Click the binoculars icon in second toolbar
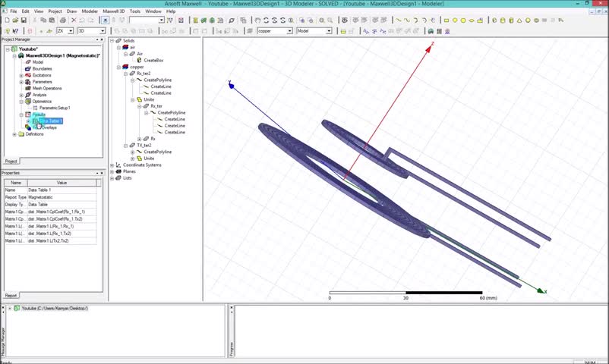The image size is (609, 364). (x=431, y=31)
